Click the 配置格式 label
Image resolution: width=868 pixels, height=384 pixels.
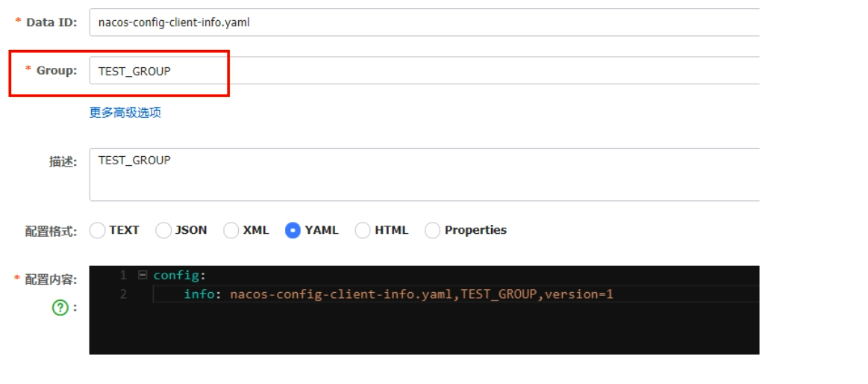click(x=51, y=231)
